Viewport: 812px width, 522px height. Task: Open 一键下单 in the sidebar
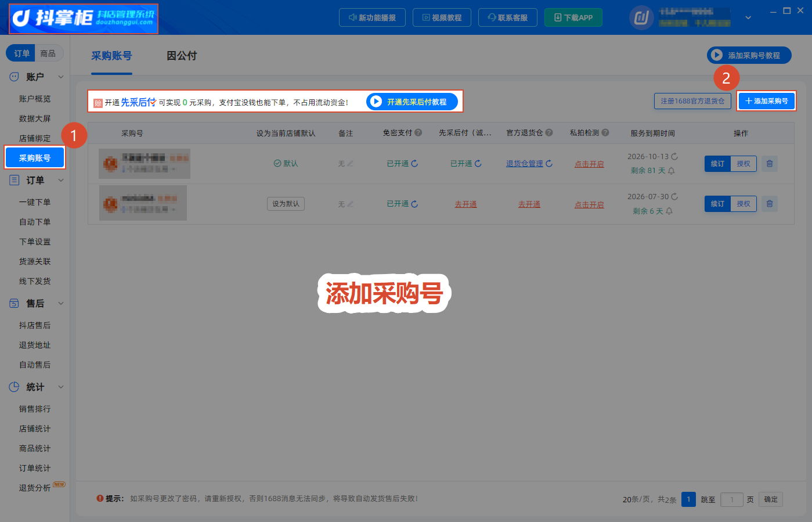point(35,202)
